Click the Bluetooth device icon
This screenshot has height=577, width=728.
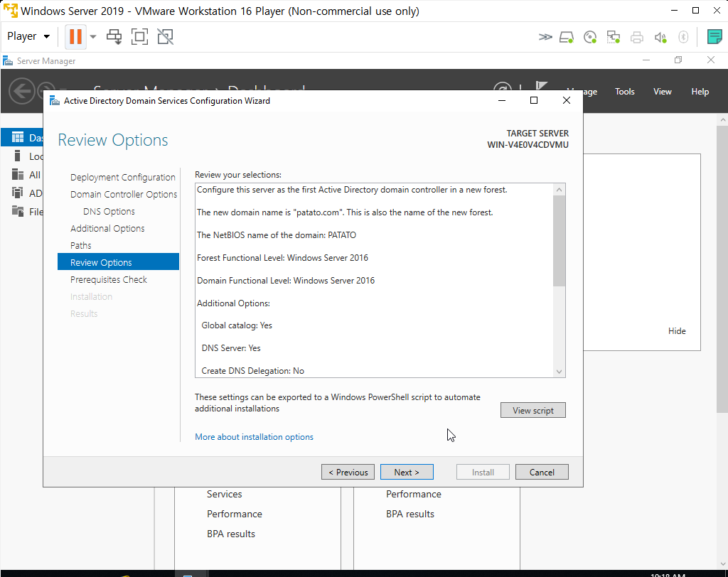click(683, 37)
